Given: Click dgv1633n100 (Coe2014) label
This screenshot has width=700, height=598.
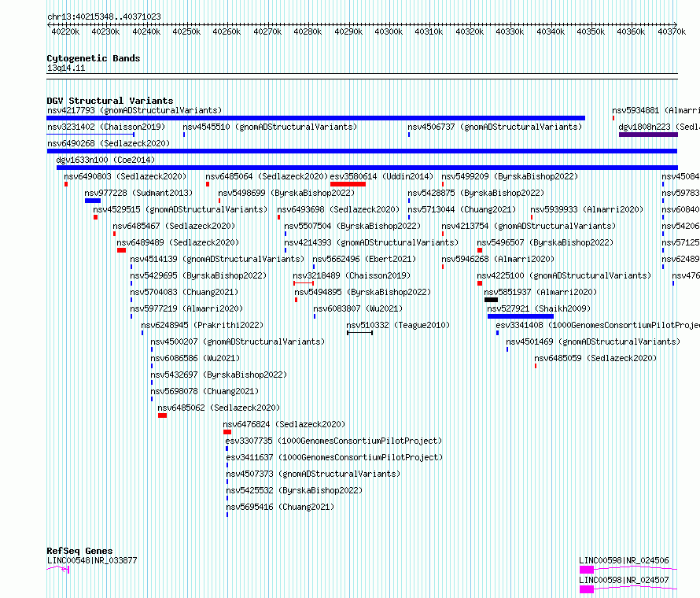Looking at the screenshot, I should [105, 160].
